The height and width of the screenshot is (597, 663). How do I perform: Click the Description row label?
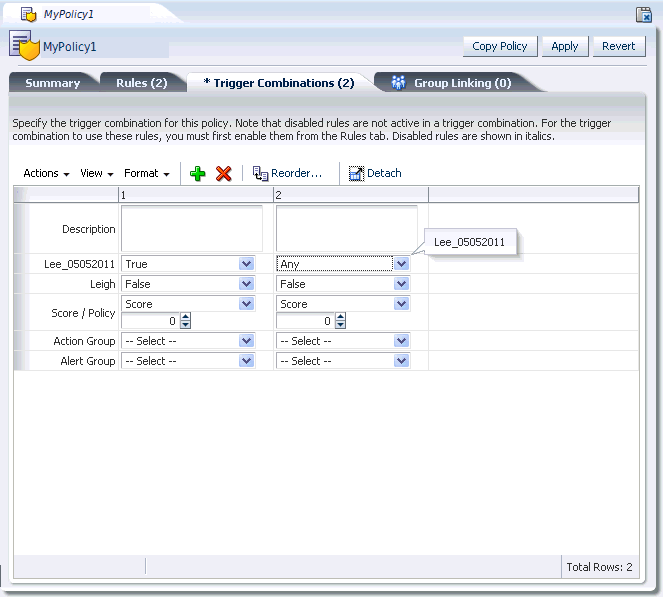pos(89,229)
